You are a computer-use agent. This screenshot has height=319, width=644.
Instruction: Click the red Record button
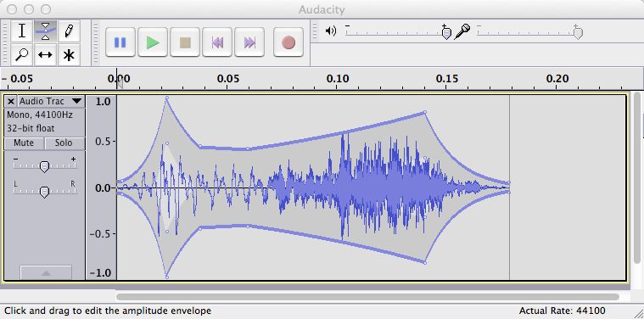(x=288, y=42)
